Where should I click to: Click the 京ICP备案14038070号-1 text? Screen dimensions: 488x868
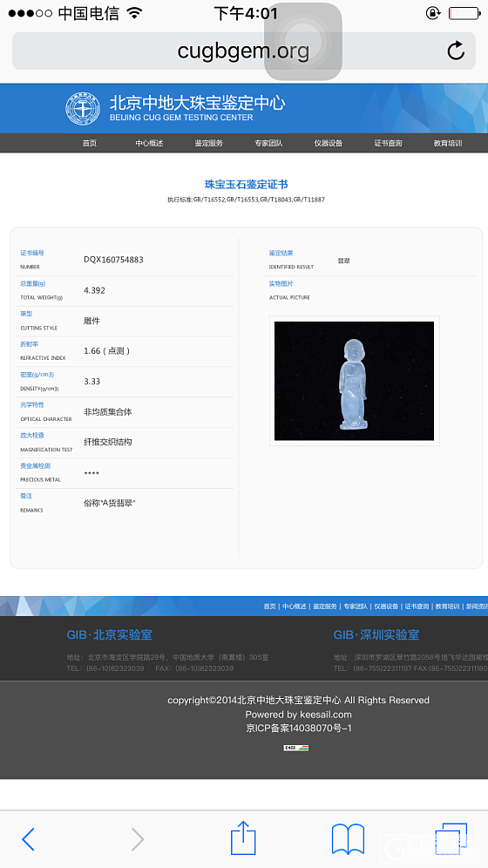[x=299, y=728]
